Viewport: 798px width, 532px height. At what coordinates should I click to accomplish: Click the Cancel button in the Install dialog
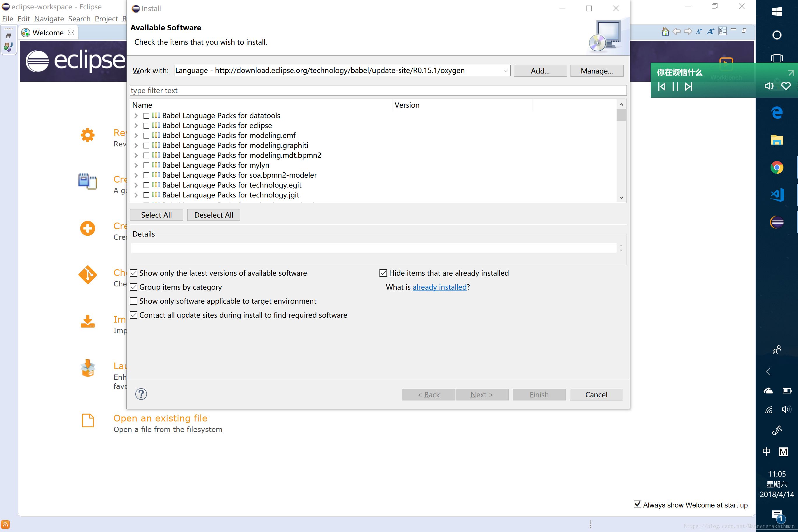(x=596, y=394)
